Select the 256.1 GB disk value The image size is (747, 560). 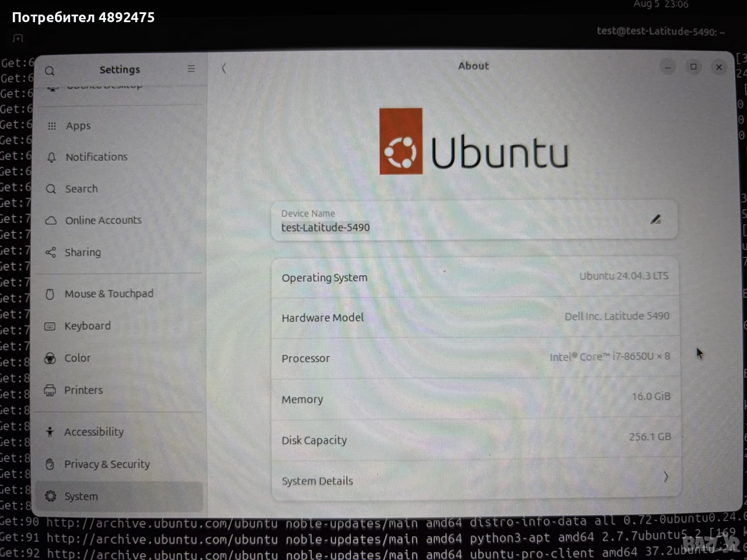pyautogui.click(x=650, y=437)
